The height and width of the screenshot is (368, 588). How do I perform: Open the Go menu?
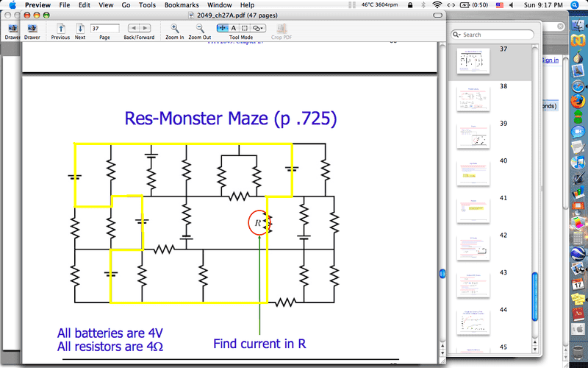tap(126, 5)
